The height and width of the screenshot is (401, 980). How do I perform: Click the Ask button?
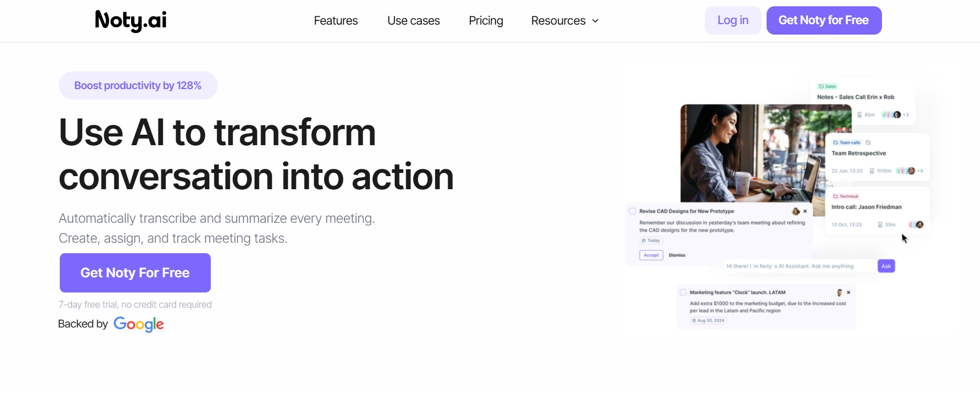coord(886,266)
